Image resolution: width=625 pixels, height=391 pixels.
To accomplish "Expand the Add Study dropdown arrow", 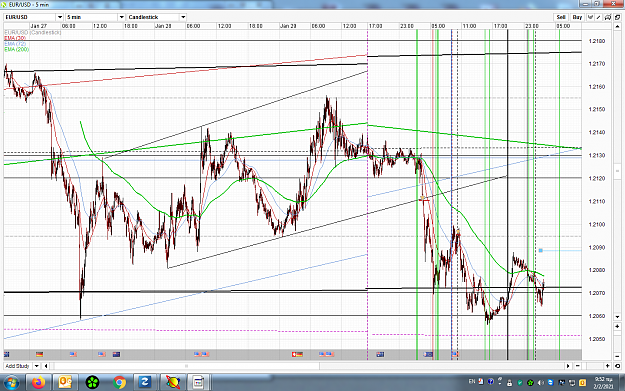I will click(37, 366).
